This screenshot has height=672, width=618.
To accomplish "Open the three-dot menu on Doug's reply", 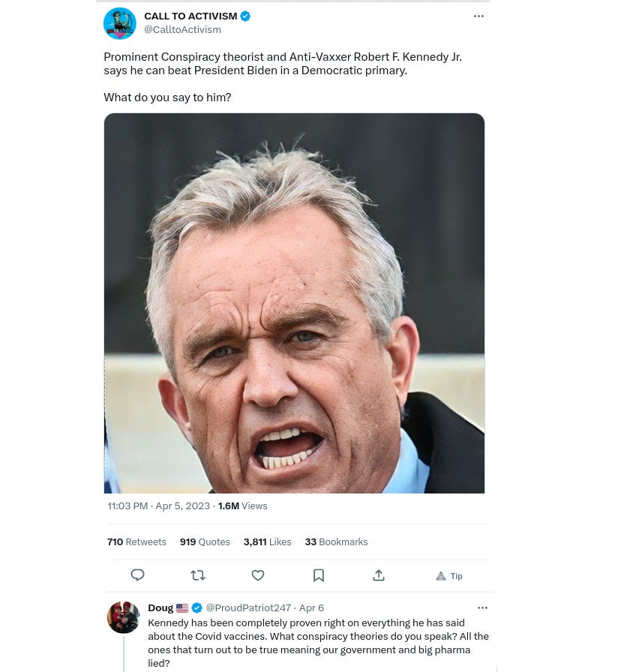I will pos(482,607).
